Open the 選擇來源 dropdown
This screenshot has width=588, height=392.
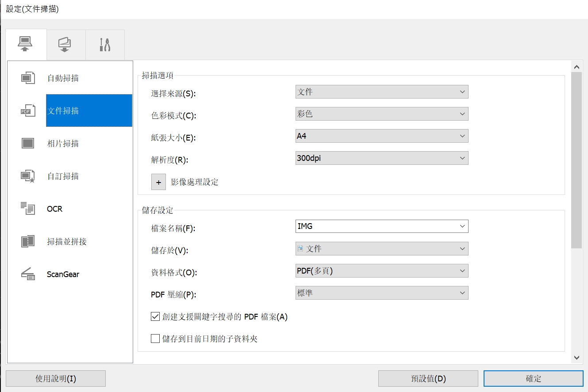[382, 92]
